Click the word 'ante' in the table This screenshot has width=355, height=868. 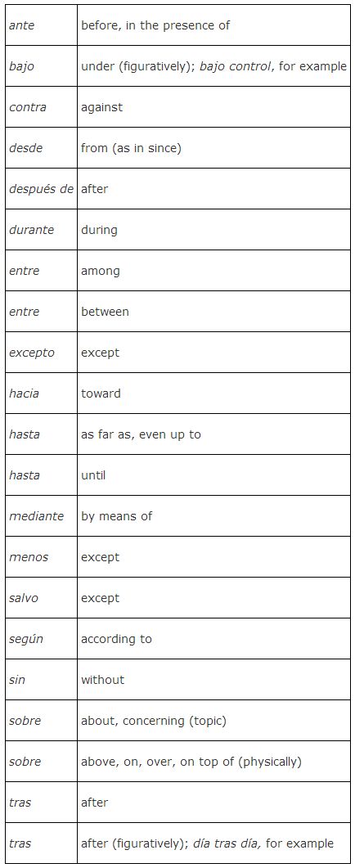pos(21,25)
